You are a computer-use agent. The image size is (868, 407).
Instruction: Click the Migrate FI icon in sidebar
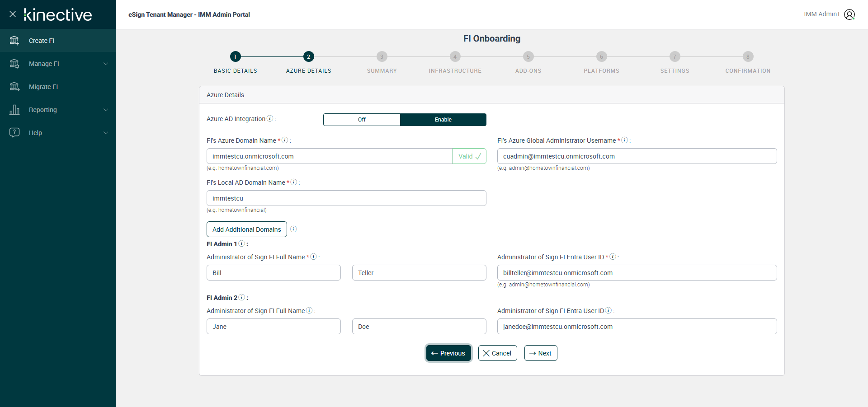(14, 87)
